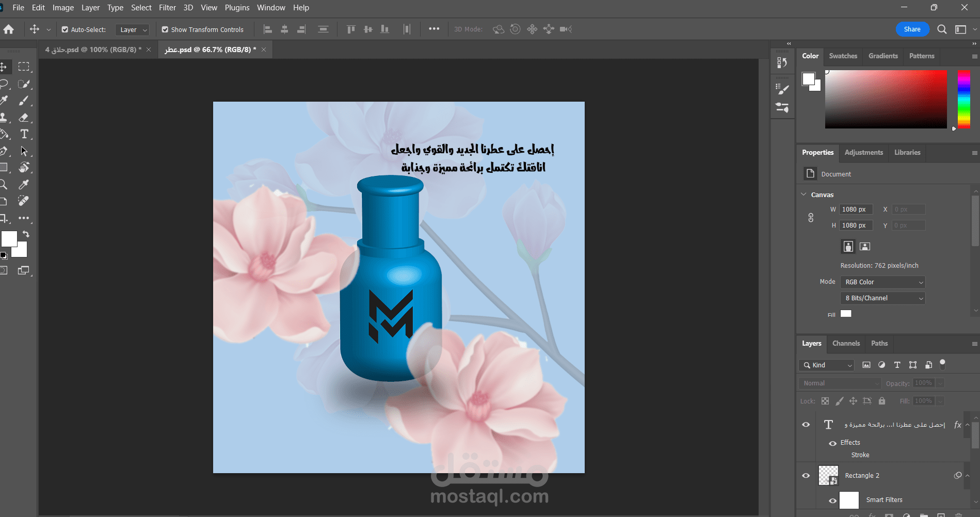The image size is (980, 517).
Task: Open the Layers panel menu
Action: 974,344
